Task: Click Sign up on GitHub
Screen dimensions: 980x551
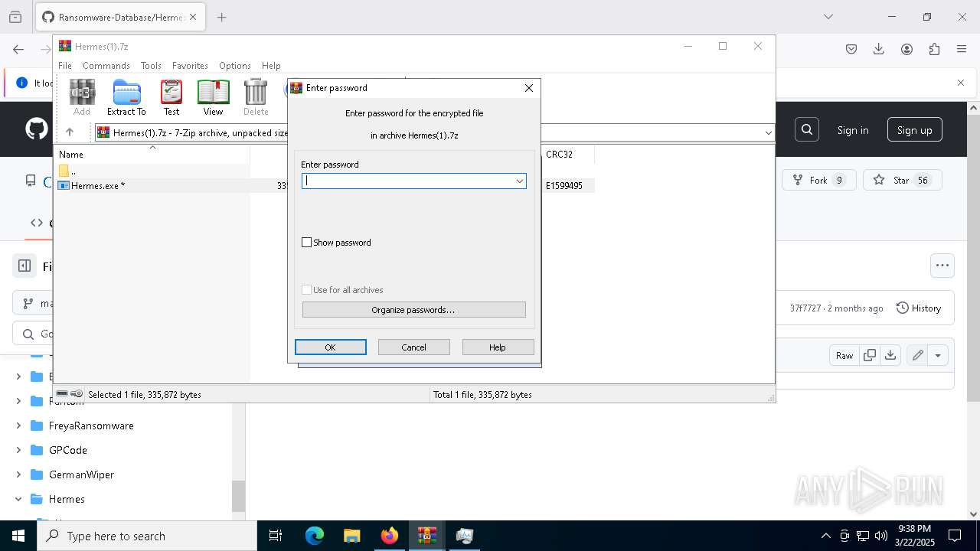Action: click(915, 130)
